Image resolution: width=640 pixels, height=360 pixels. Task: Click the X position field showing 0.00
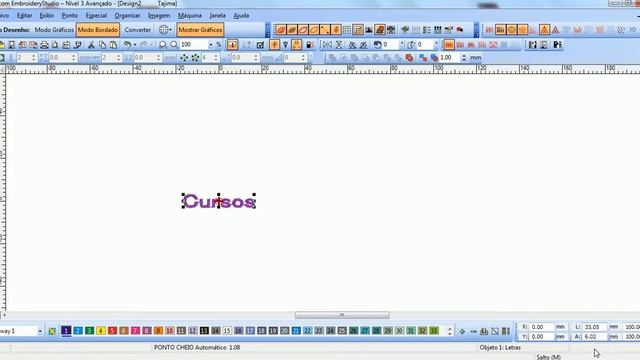(542, 327)
